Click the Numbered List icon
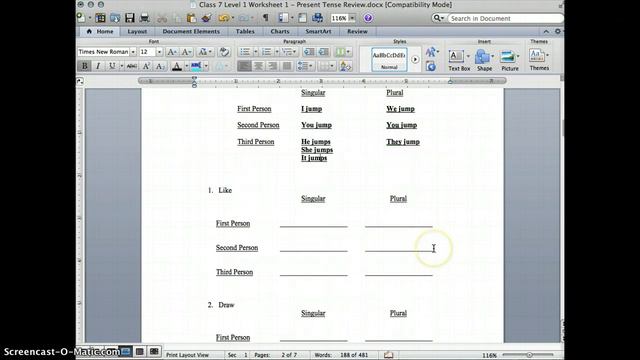 click(267, 52)
